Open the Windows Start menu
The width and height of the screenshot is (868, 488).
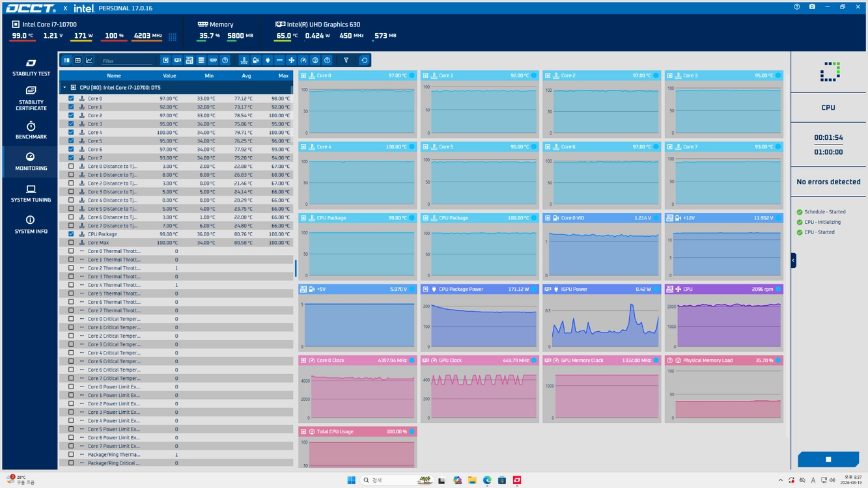point(351,480)
